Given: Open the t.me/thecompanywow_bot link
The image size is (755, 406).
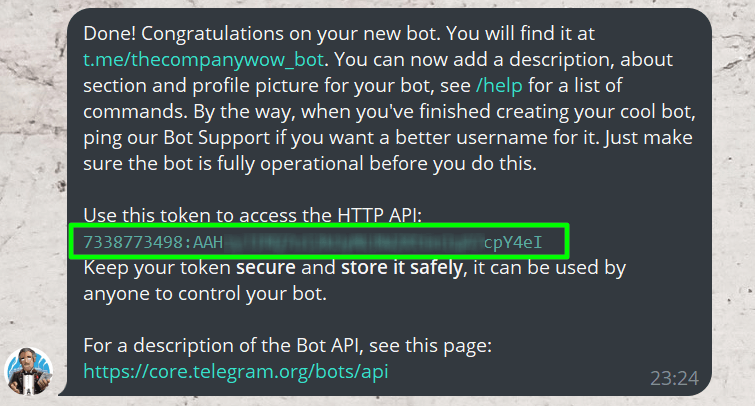Looking at the screenshot, I should coord(203,60).
